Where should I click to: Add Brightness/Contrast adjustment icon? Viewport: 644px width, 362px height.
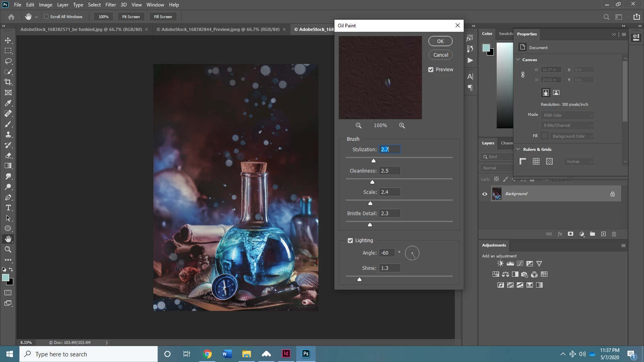tap(500, 263)
